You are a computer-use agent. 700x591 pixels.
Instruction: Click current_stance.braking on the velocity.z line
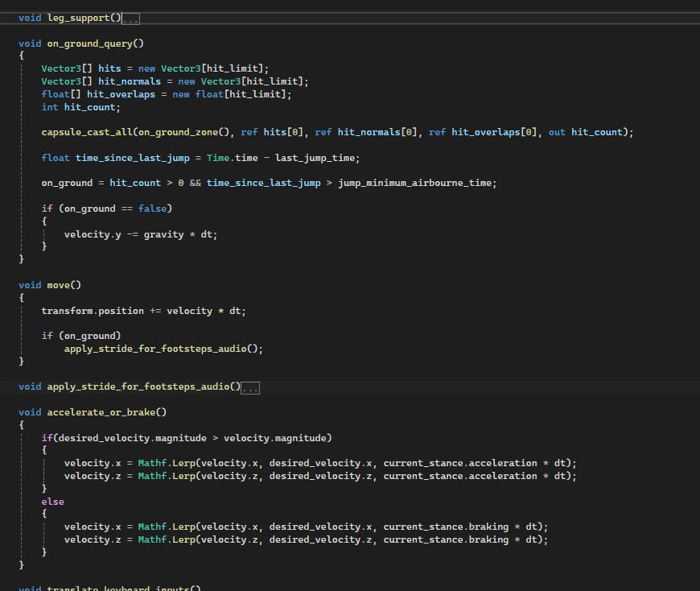pos(445,539)
